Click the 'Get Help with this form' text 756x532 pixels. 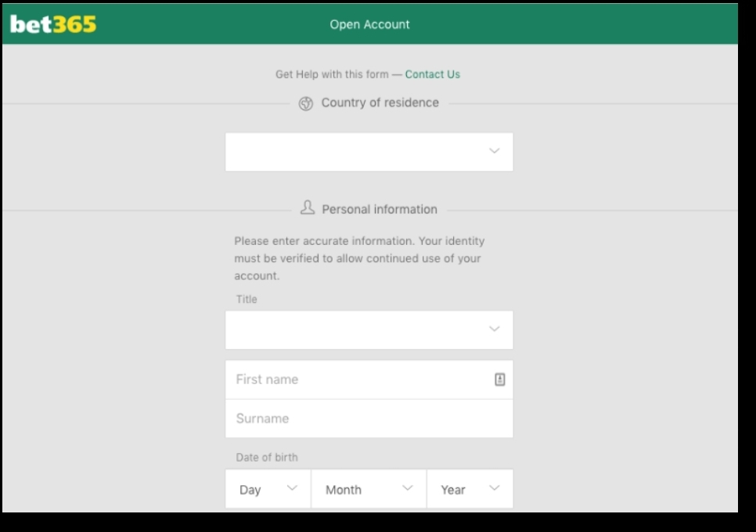coord(332,74)
